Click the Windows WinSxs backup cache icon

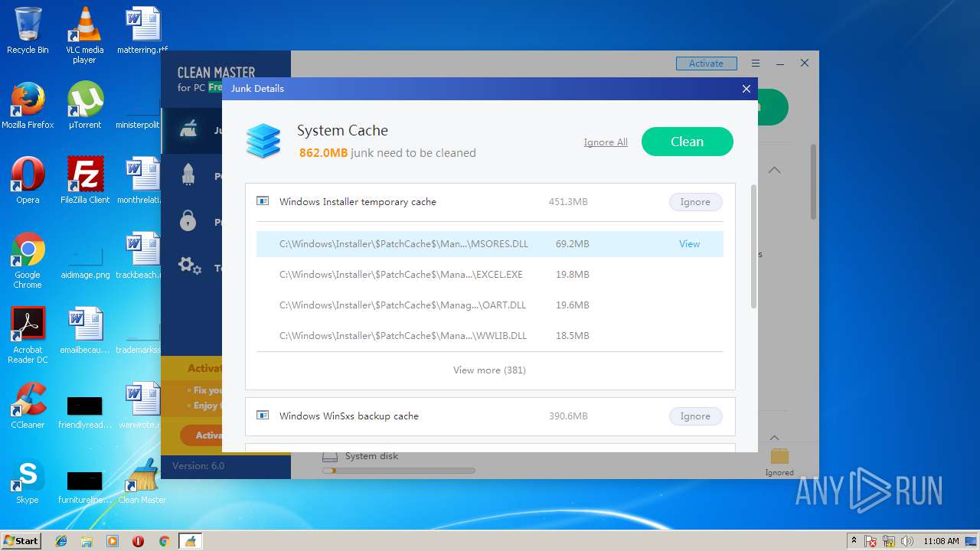point(263,416)
